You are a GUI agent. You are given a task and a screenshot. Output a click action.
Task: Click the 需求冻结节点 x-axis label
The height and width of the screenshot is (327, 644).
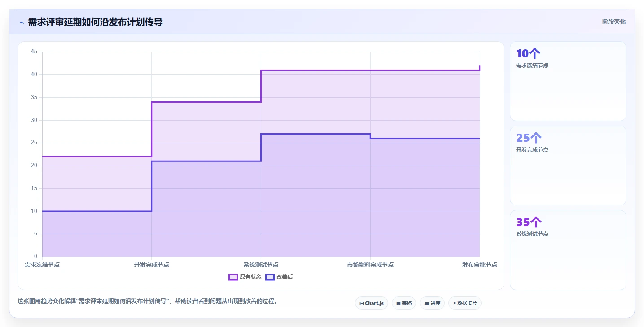pyautogui.click(x=42, y=265)
